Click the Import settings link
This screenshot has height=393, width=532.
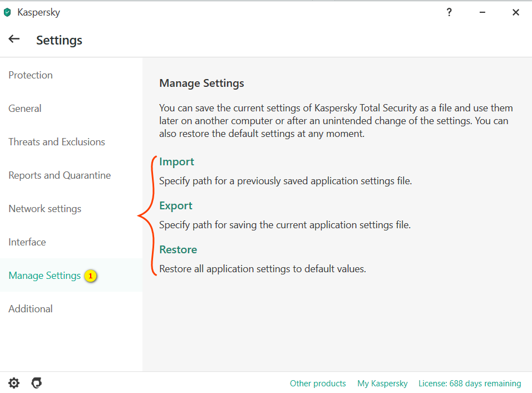coord(176,162)
